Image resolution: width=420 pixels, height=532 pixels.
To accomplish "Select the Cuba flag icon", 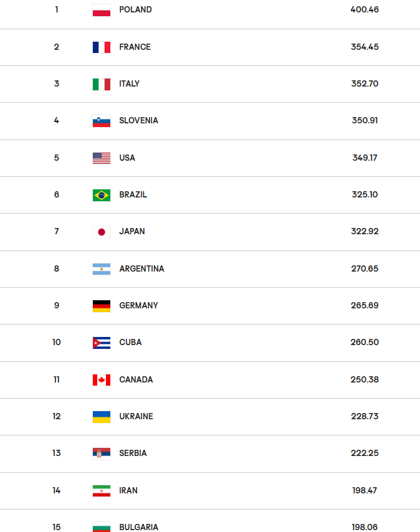I will point(101,343).
